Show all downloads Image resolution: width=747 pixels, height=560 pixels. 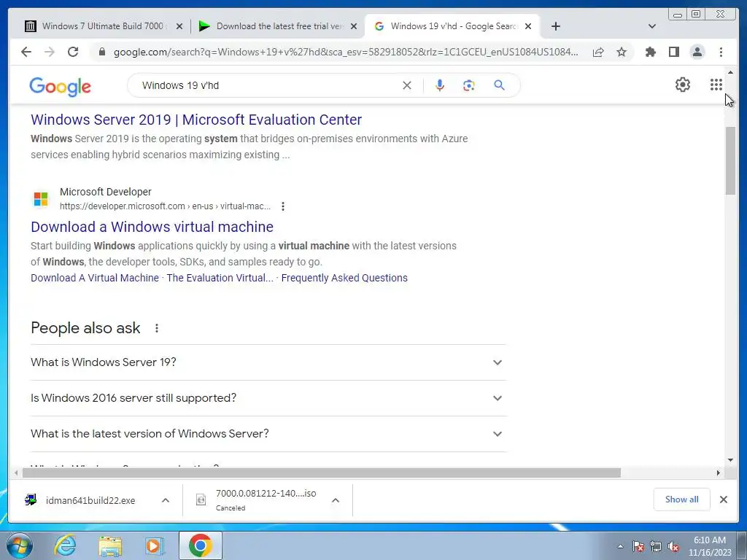682,499
